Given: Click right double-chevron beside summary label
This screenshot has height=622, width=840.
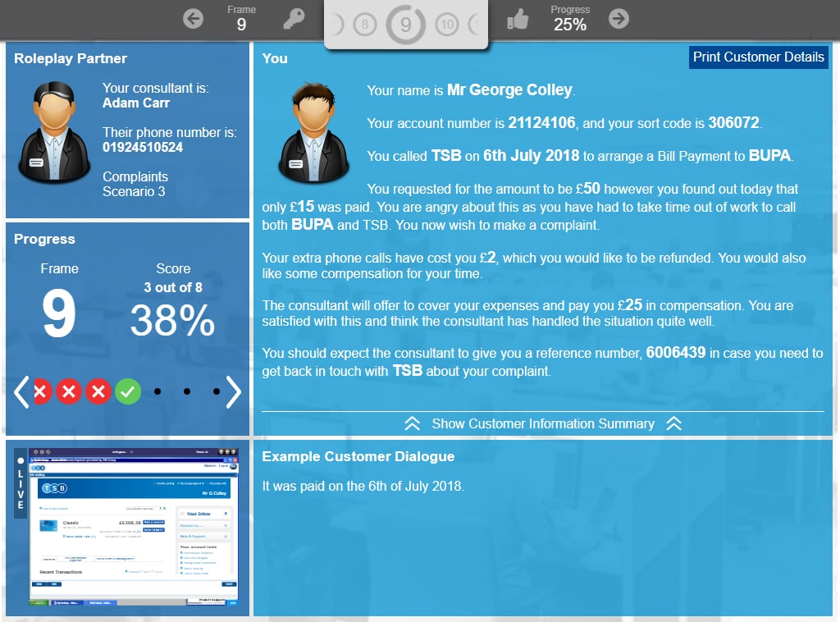Looking at the screenshot, I should pyautogui.click(x=674, y=423).
